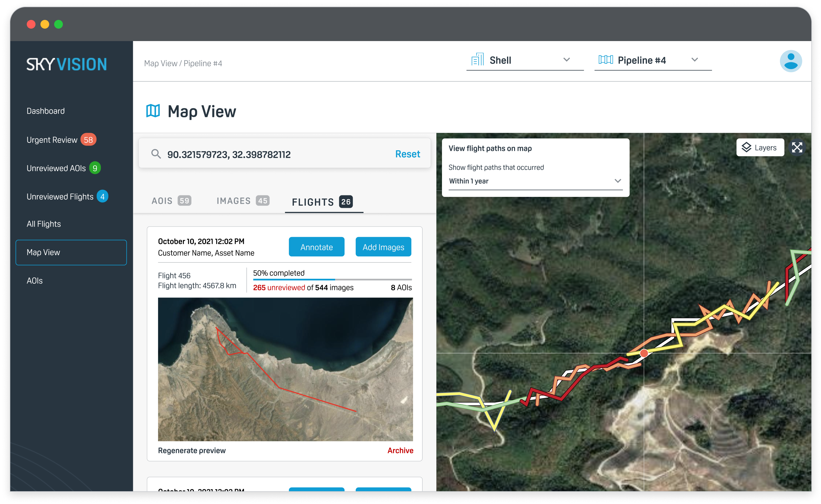Switch to the IMAGES tab
Viewport: 821px width, 504px height.
pyautogui.click(x=242, y=201)
